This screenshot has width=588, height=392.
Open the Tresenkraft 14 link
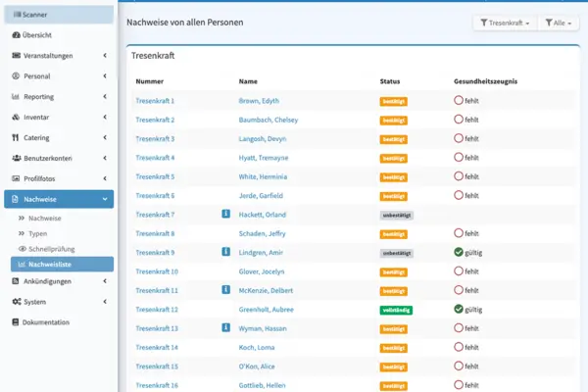157,347
